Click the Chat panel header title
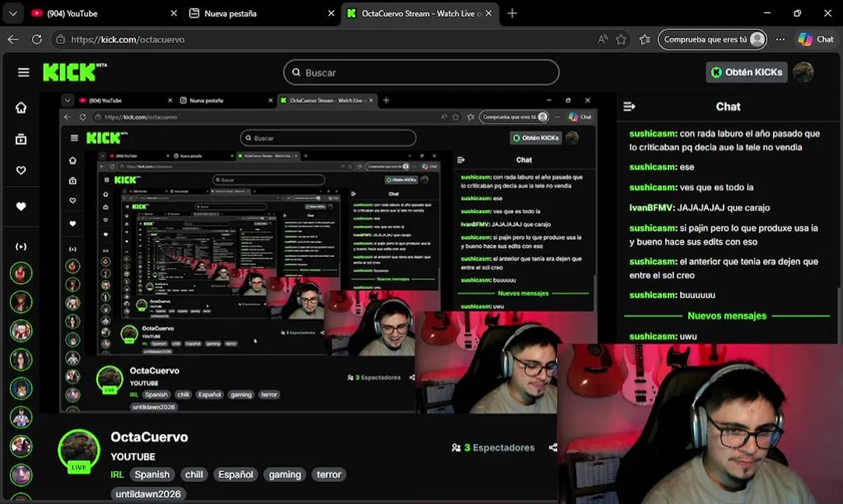843x504 pixels. [728, 106]
